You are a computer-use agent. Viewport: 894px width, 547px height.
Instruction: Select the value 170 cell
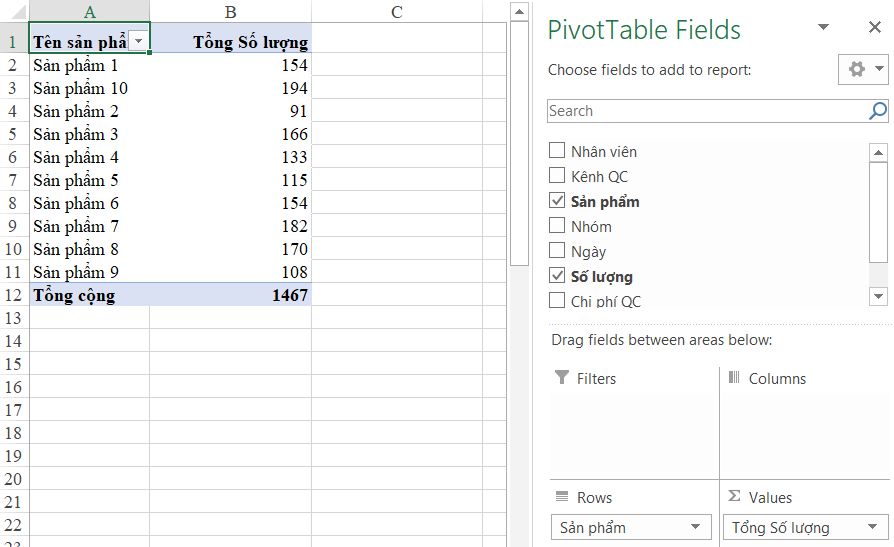click(x=230, y=249)
